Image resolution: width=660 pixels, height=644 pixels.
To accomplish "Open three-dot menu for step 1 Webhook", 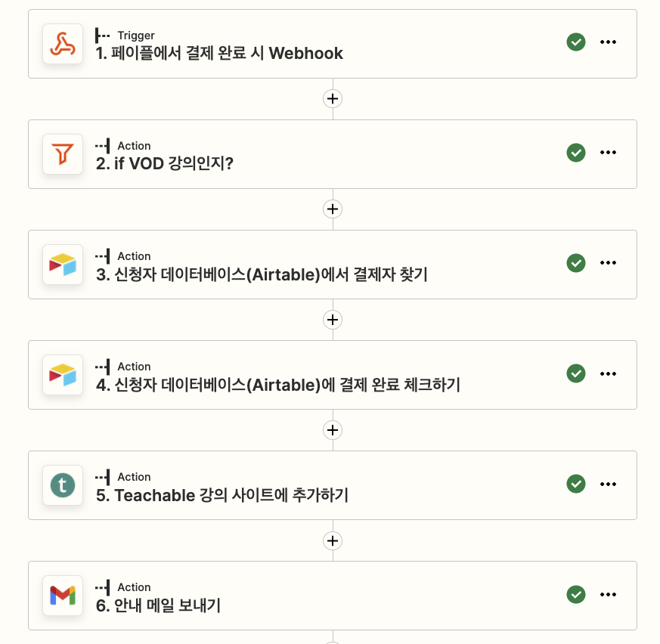I will click(608, 42).
